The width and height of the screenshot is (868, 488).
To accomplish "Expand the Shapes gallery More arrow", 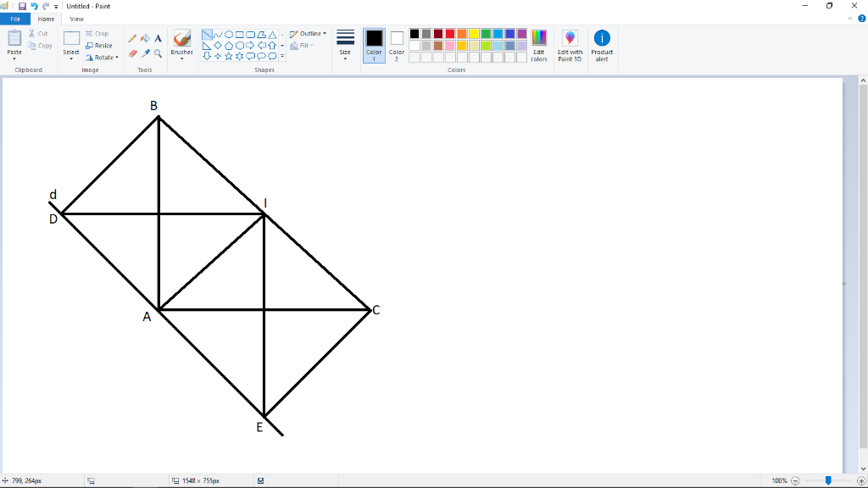I will (x=282, y=56).
